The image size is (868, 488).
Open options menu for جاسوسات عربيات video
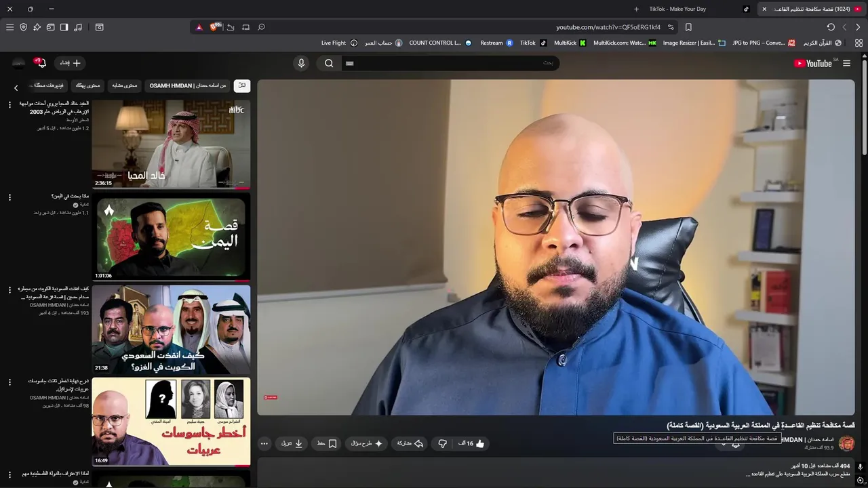tap(9, 382)
